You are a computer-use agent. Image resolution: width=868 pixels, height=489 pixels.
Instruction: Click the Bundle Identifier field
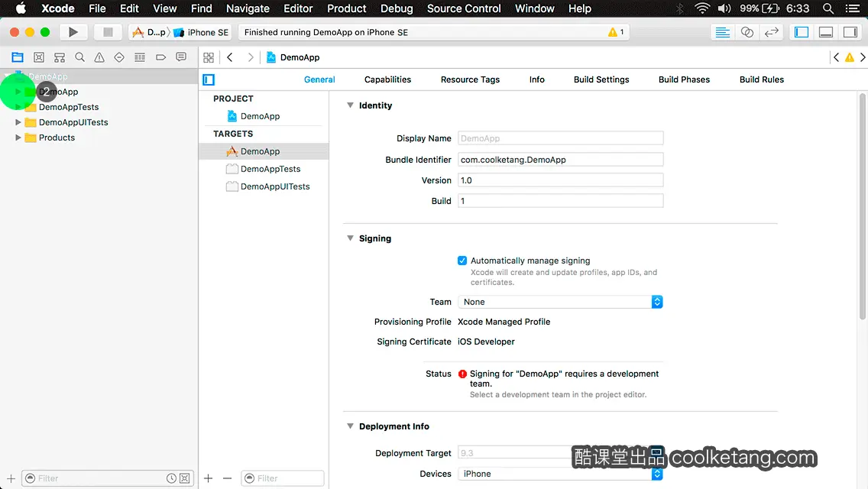(x=560, y=160)
